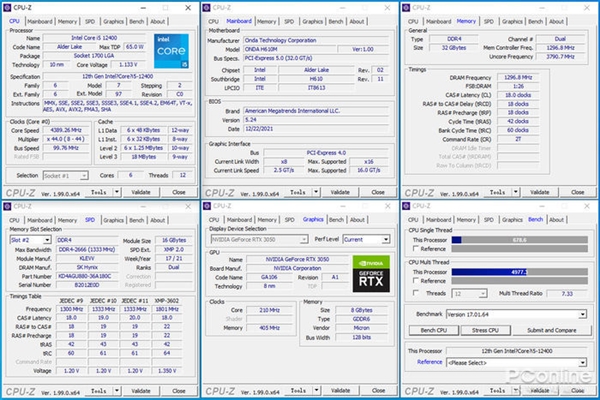Click the CPU-Z title bar icon of the CPU tab window
This screenshot has width=600, height=400.
pos(7,7)
